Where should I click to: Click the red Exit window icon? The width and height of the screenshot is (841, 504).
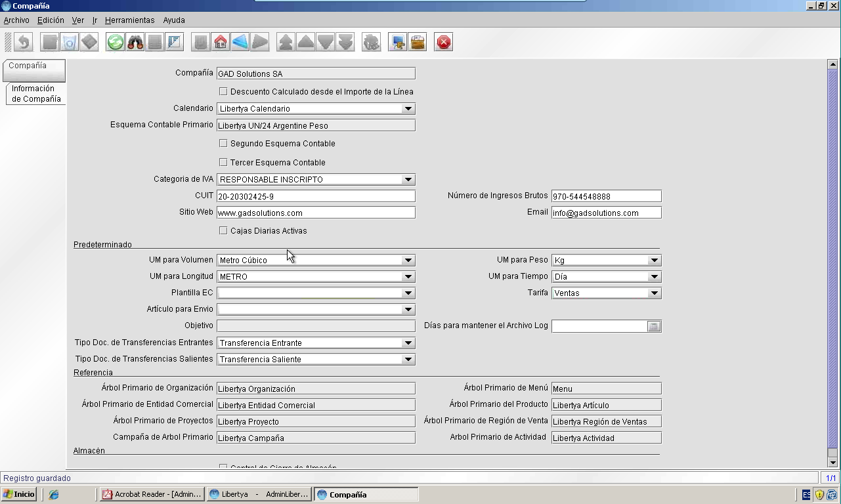click(x=444, y=43)
